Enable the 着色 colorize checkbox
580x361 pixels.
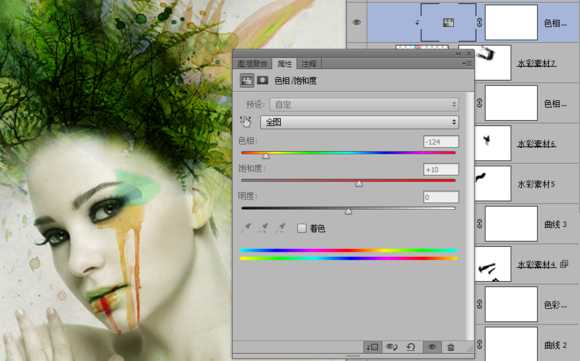coord(301,228)
